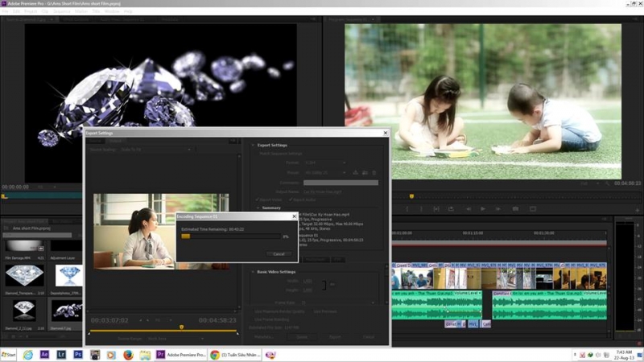Close the Encoding Sequence 01 dialog
This screenshot has height=362, width=644.
tap(294, 216)
